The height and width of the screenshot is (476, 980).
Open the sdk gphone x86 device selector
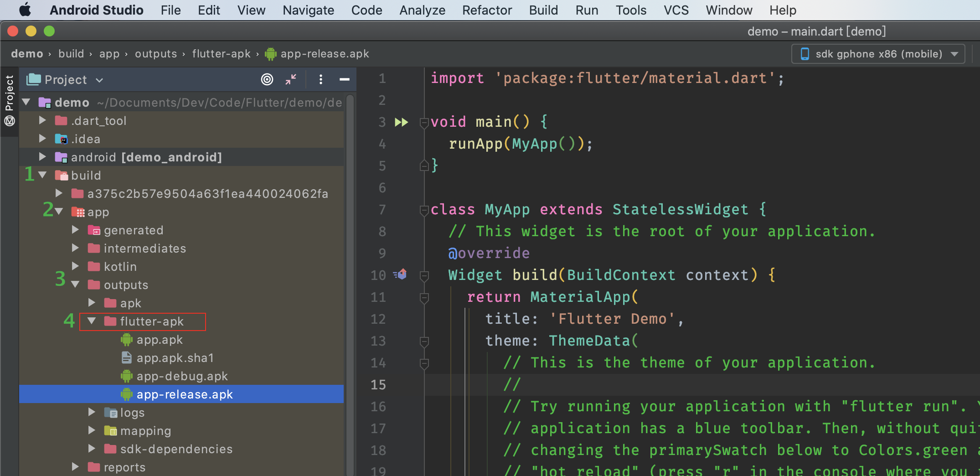click(878, 54)
